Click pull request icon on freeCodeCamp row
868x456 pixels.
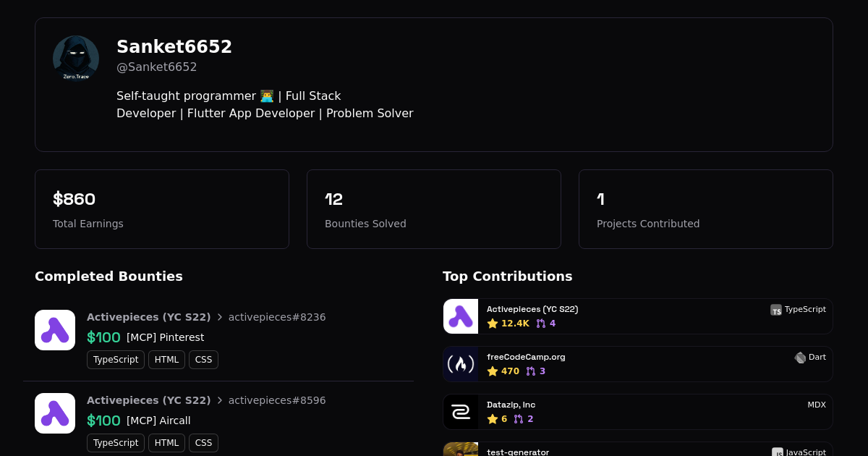531,371
